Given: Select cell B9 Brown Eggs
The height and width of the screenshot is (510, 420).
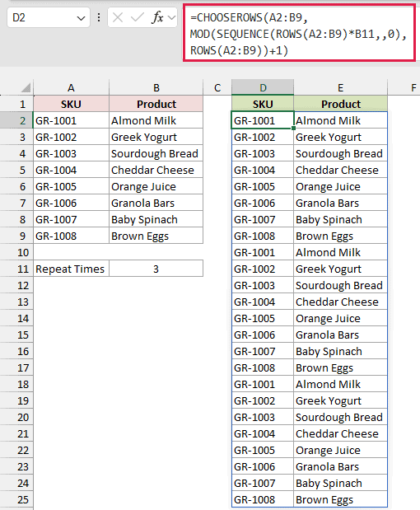Looking at the screenshot, I should (x=156, y=236).
